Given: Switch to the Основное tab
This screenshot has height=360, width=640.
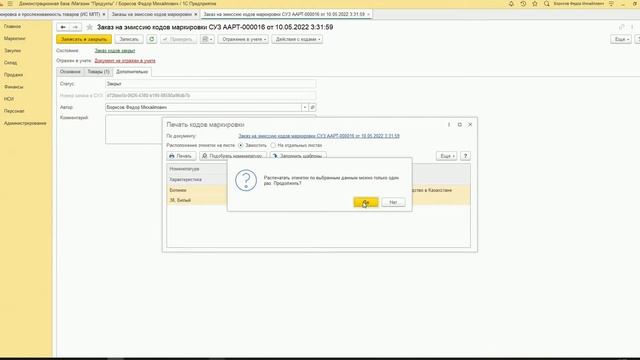Looking at the screenshot, I should tap(70, 72).
